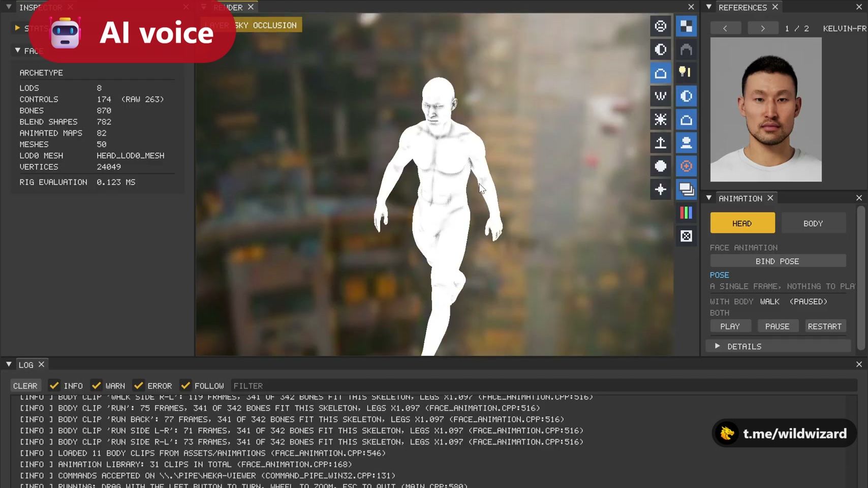The width and height of the screenshot is (868, 488).
Task: Click RESTART in the Animation panel
Action: point(825,326)
